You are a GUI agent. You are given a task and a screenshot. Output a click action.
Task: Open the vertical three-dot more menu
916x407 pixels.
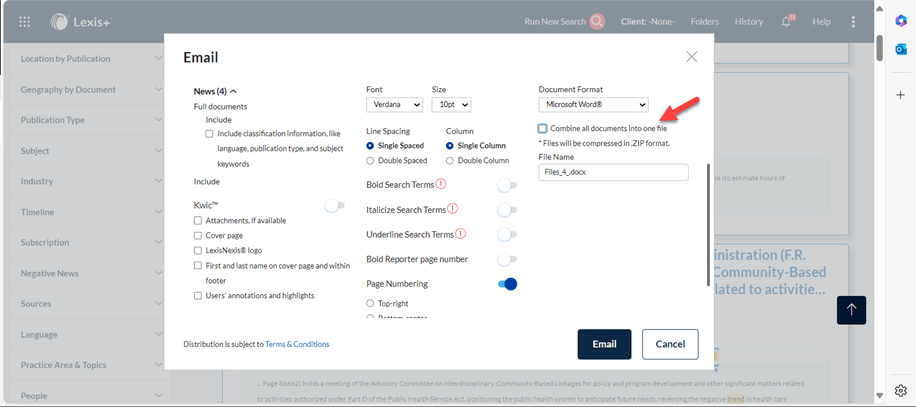(853, 22)
